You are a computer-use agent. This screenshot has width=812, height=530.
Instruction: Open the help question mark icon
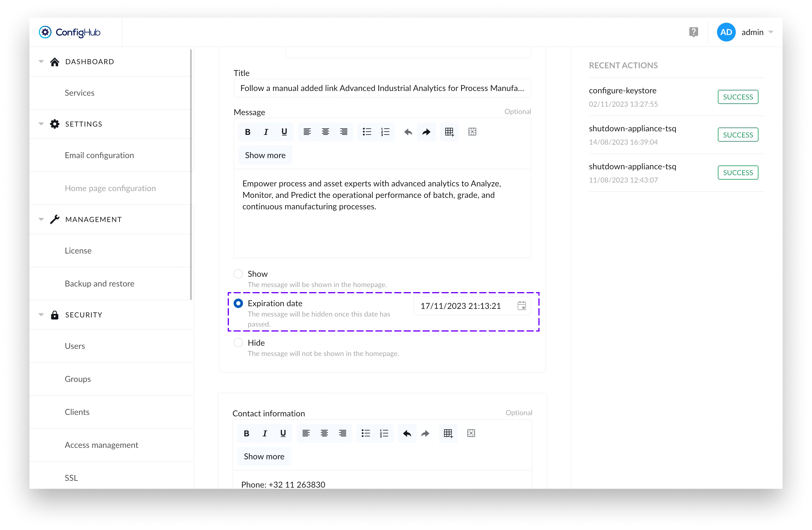point(693,32)
